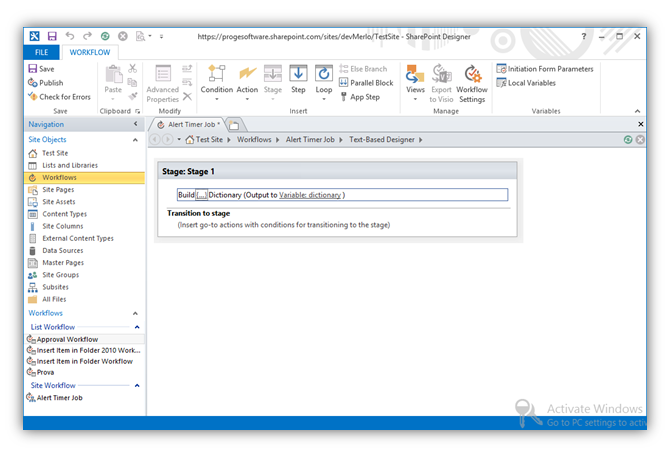The width and height of the screenshot is (669, 453).
Task: Open Workflow Settings
Action: tap(472, 83)
